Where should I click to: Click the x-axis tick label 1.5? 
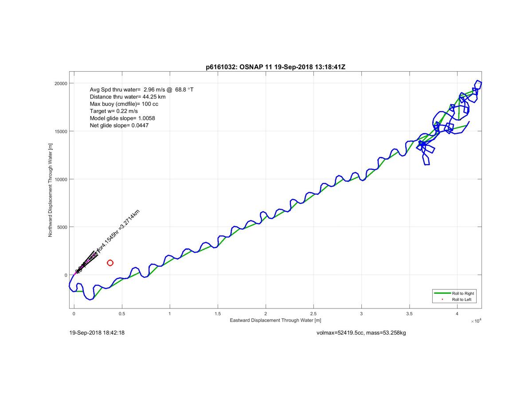pyautogui.click(x=218, y=314)
